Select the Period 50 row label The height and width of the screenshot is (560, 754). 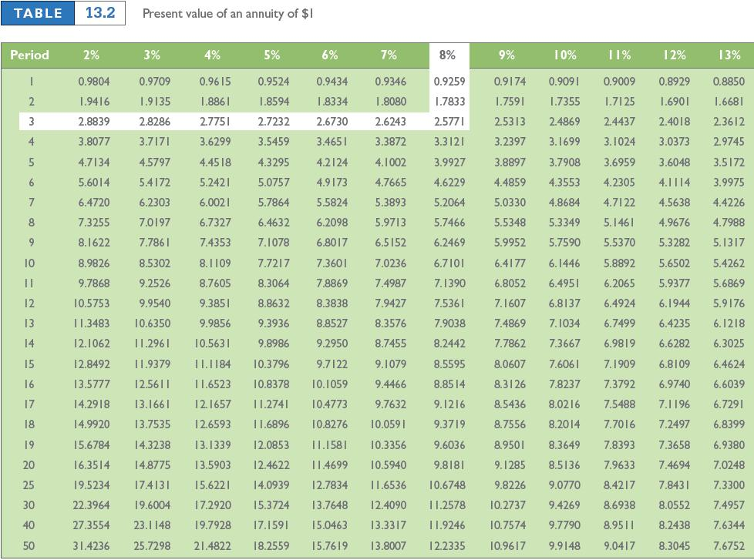coord(27,544)
